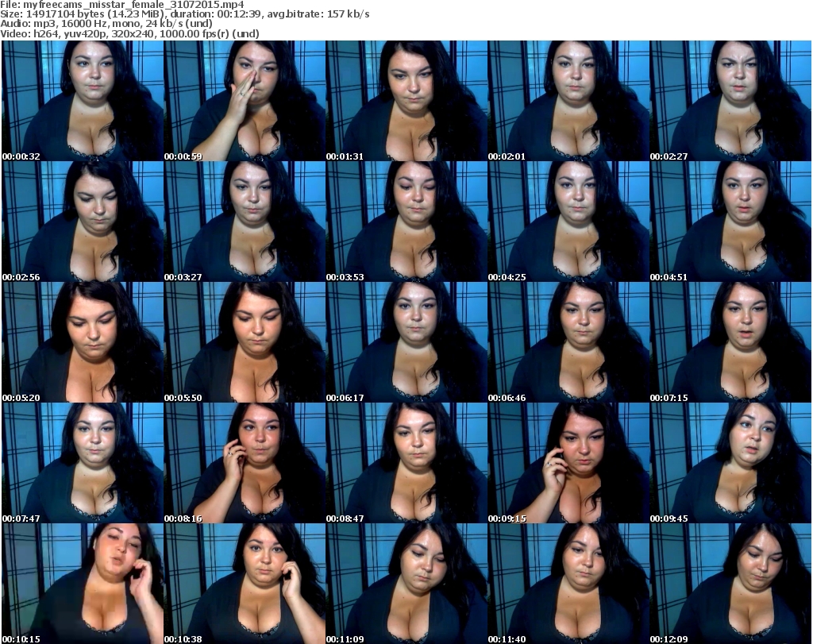Screen dimensions: 813x644
Task: Pick the thumbnail frame at 00:06:46
Action: (x=568, y=342)
